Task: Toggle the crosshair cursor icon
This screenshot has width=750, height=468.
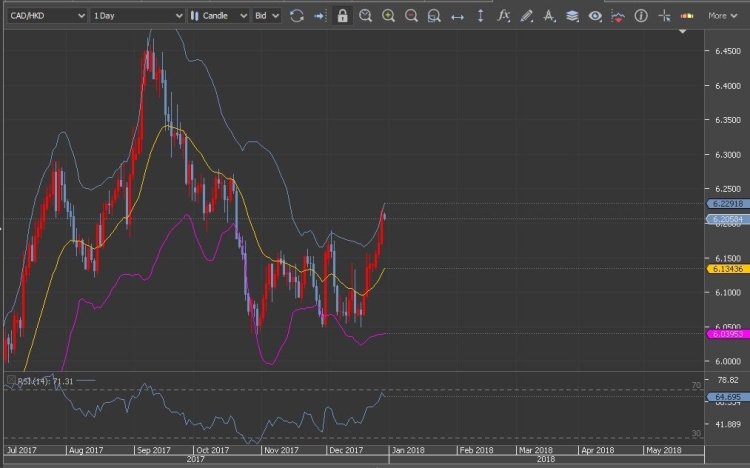Action: [663, 16]
